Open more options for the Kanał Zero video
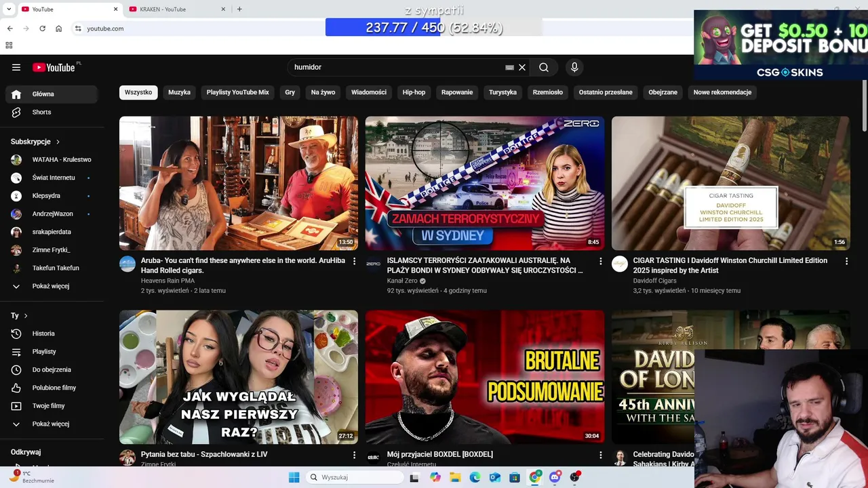Viewport: 868px width, 488px height. pyautogui.click(x=600, y=261)
